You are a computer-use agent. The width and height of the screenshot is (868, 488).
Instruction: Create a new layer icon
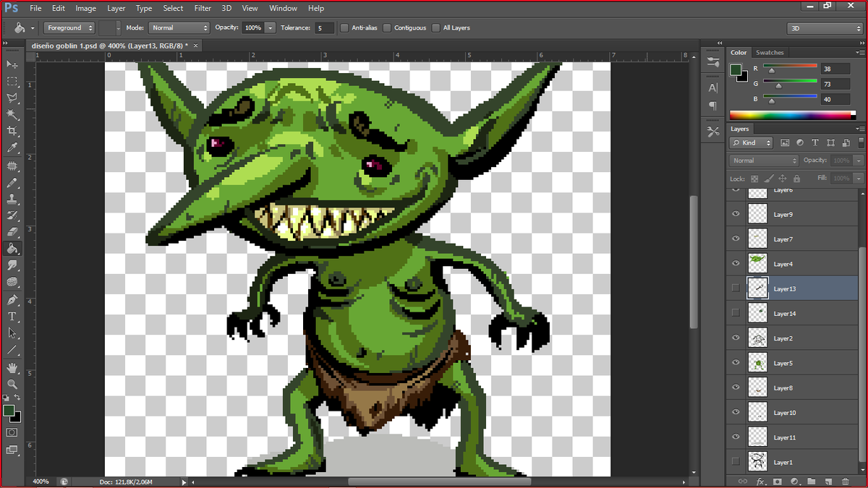(x=828, y=481)
